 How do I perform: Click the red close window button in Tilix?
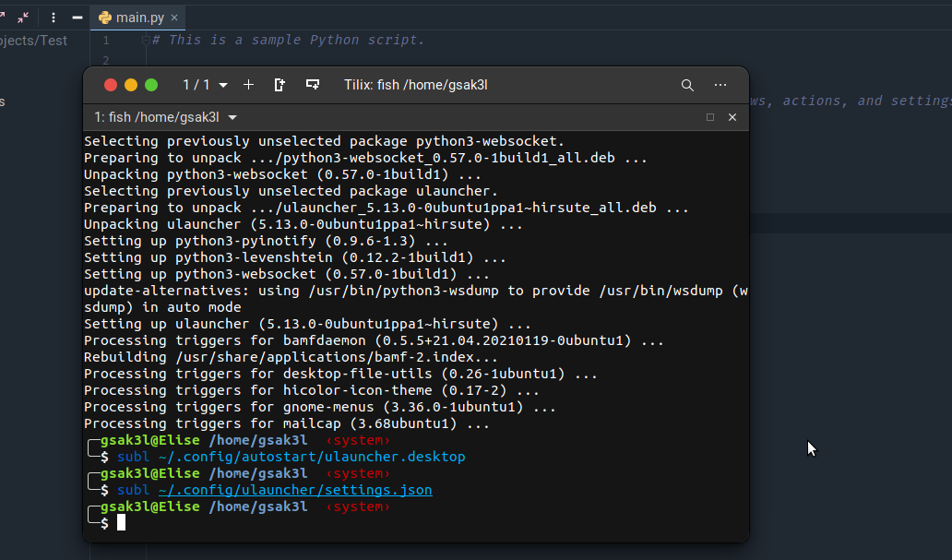click(x=111, y=85)
